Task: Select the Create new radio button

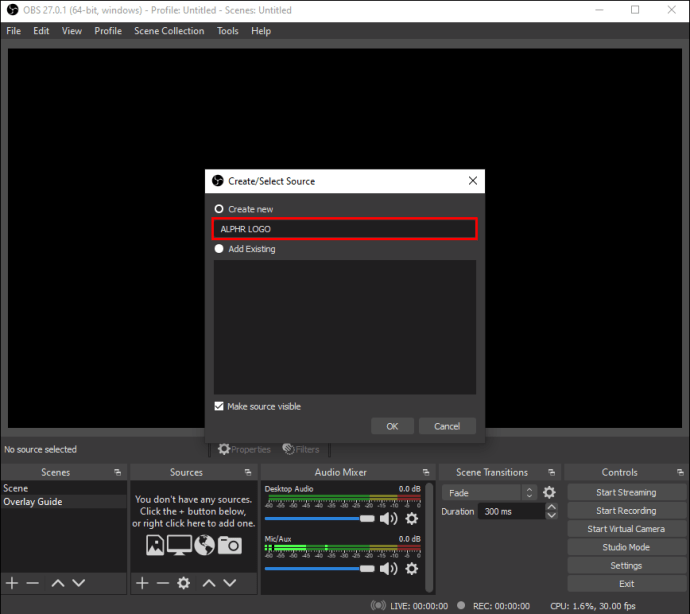Action: click(219, 209)
